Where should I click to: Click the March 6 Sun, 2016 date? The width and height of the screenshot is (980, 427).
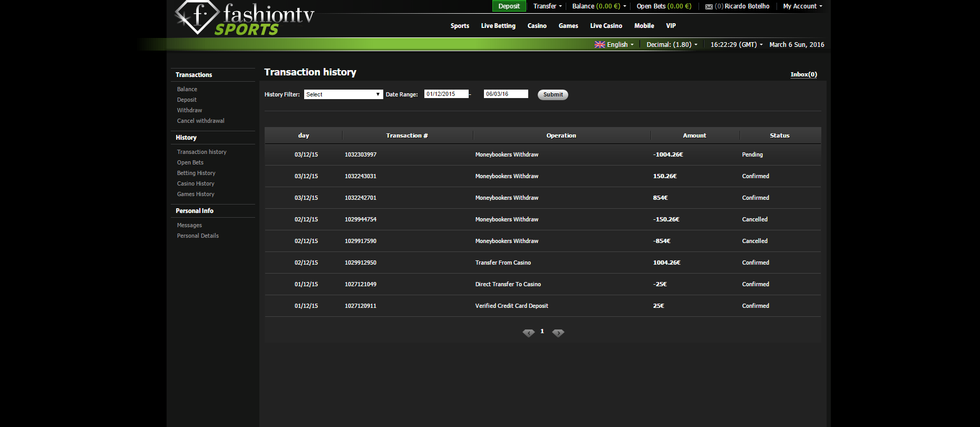[x=797, y=45]
